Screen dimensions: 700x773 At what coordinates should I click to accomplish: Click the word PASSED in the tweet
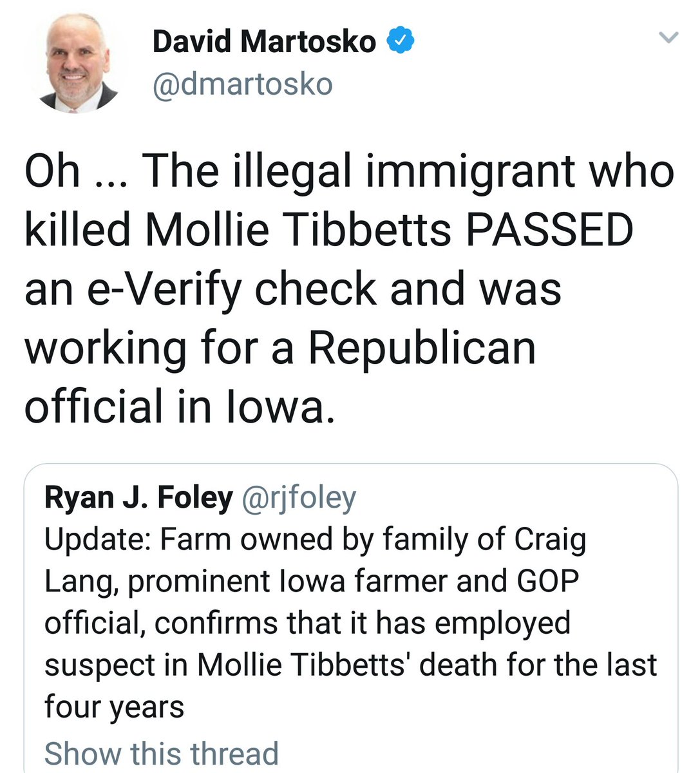coord(549,229)
